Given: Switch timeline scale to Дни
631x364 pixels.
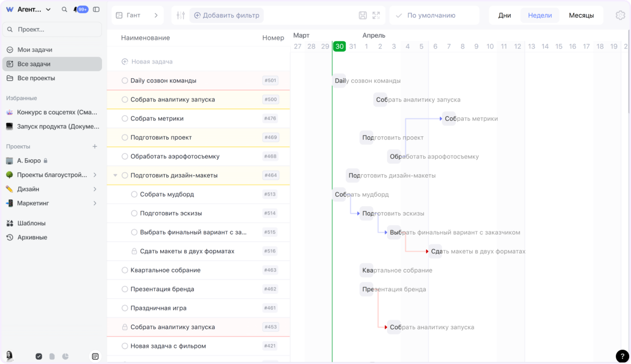Looking at the screenshot, I should [x=504, y=15].
